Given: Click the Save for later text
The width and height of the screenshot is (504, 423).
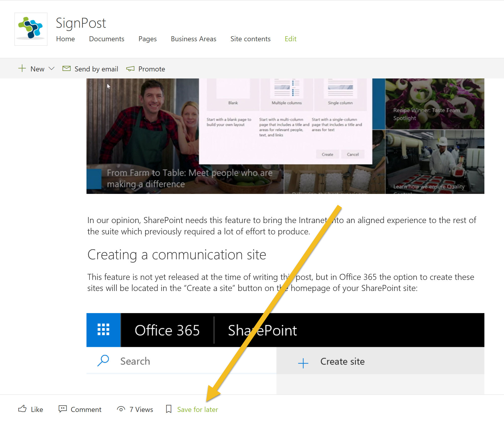Looking at the screenshot, I should click(x=198, y=409).
